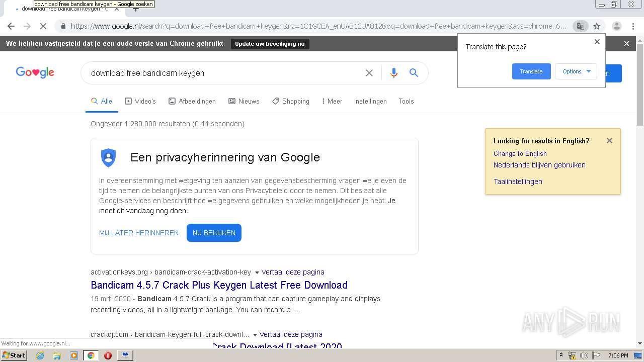
Task: Switch to the Shopping tab
Action: click(291, 101)
